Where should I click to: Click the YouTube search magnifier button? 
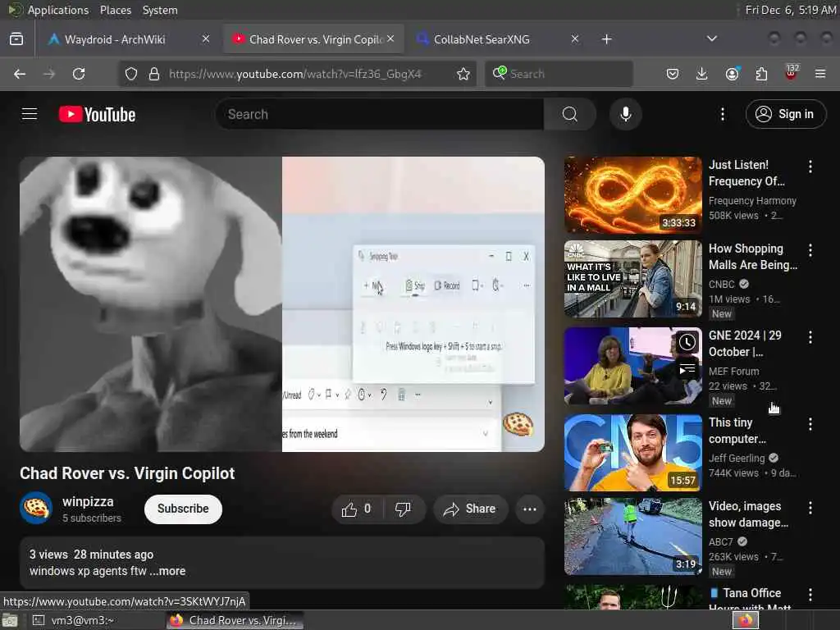click(x=569, y=114)
